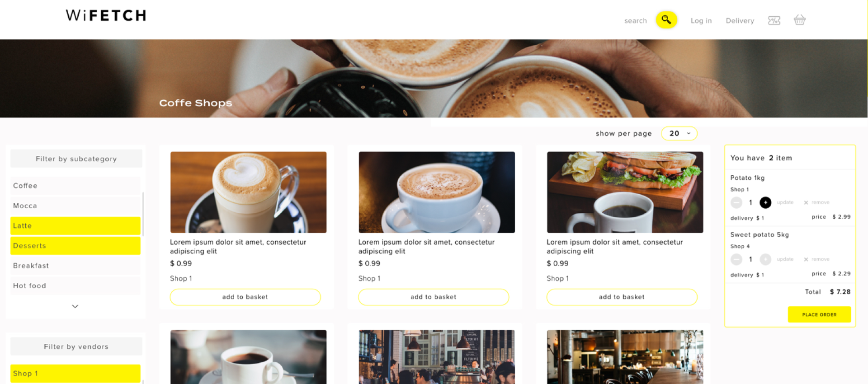Image resolution: width=868 pixels, height=384 pixels.
Task: Add the first latte product to basket
Action: click(x=245, y=297)
